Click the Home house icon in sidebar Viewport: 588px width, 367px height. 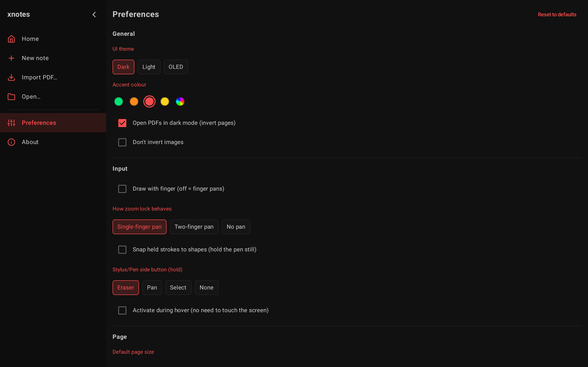(11, 39)
